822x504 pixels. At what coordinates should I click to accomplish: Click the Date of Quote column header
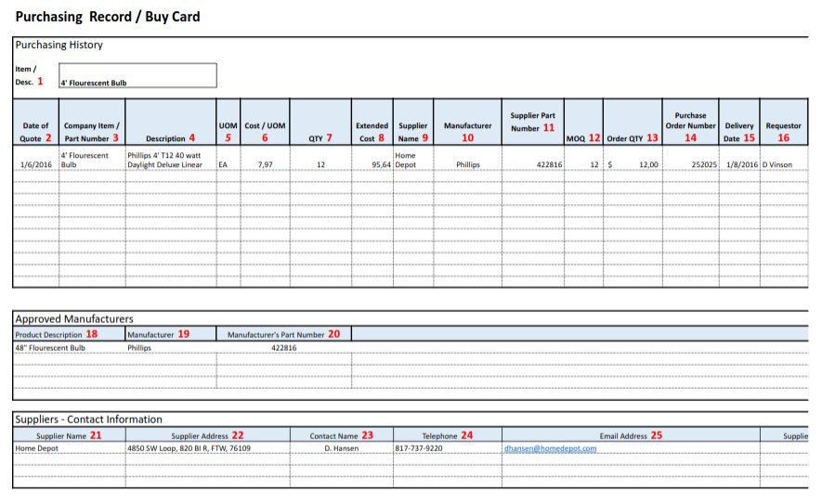(35, 132)
